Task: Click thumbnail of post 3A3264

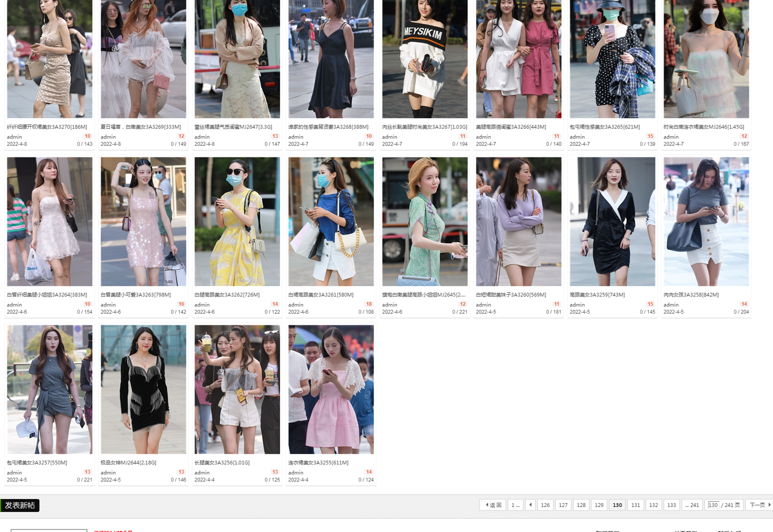Action: (x=50, y=222)
